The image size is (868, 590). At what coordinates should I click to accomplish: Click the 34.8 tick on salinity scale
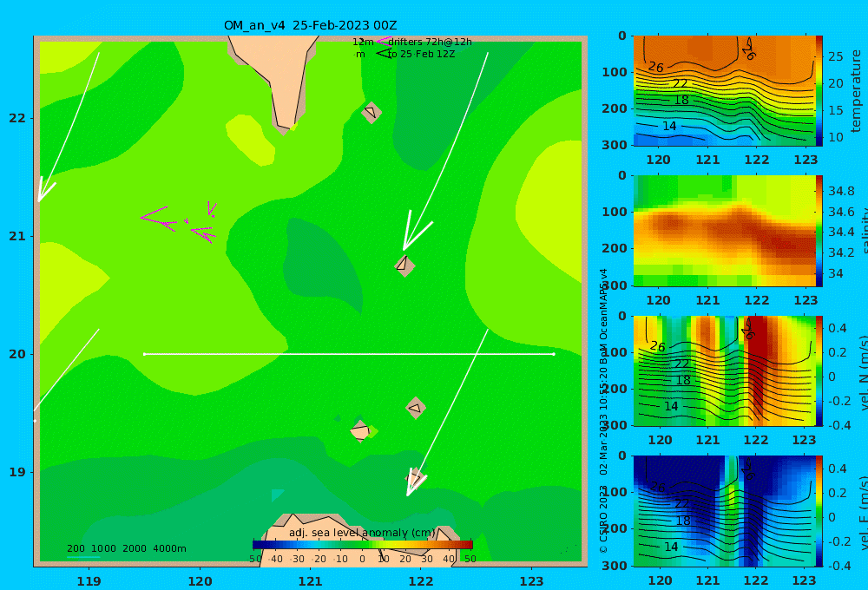(x=841, y=192)
